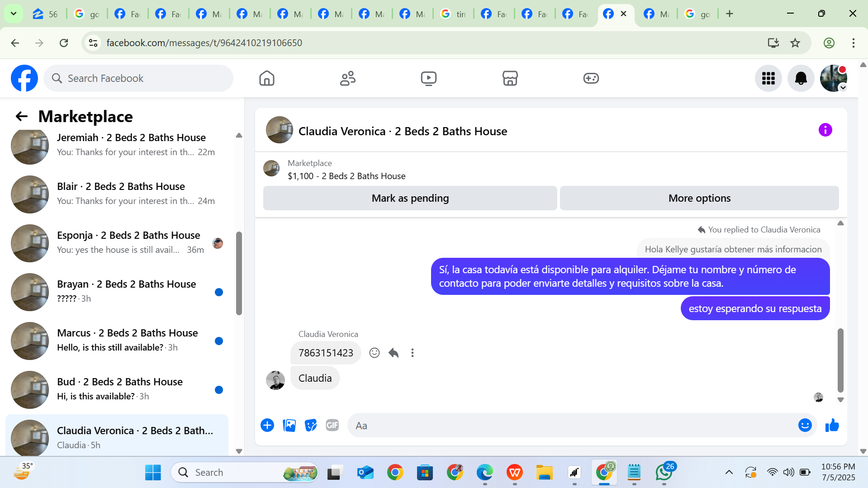Choose a GIF in composer
This screenshot has width=868, height=488.
pyautogui.click(x=332, y=426)
